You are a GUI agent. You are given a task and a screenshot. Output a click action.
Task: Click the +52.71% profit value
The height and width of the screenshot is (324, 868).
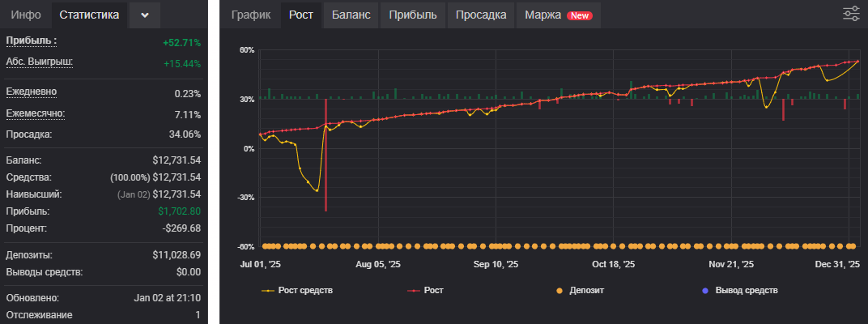tap(181, 43)
